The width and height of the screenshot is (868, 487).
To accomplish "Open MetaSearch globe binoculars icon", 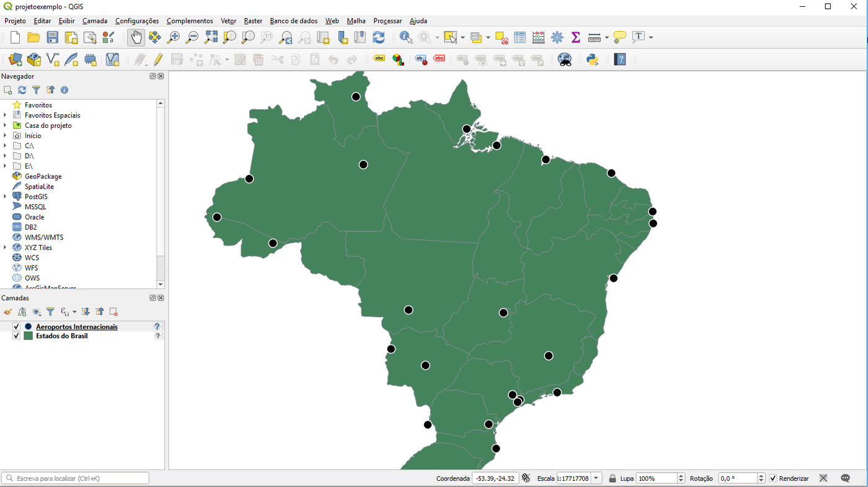I will [x=564, y=60].
